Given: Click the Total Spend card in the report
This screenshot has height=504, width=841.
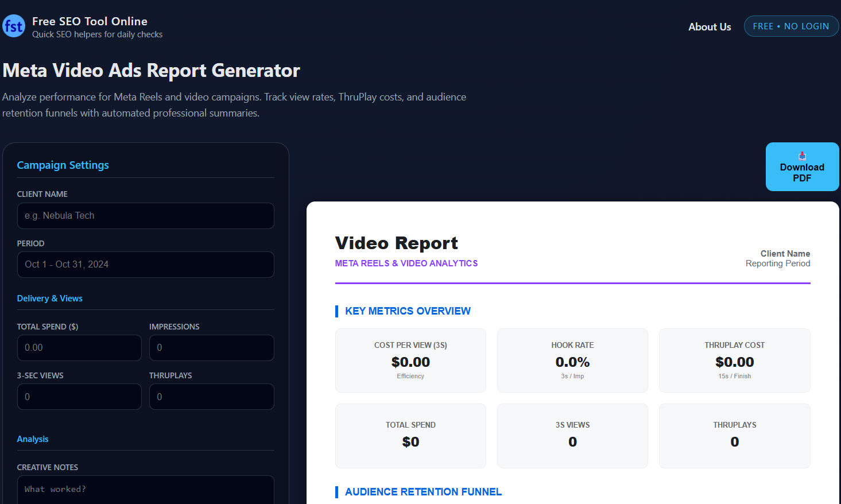Looking at the screenshot, I should coord(410,436).
